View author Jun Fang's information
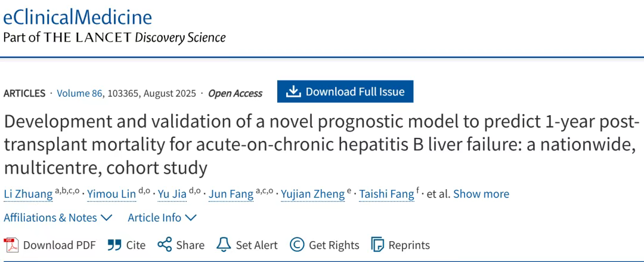 tap(231, 194)
